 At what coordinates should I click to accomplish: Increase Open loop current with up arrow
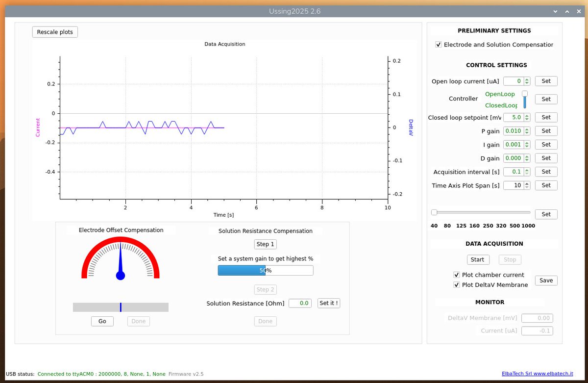pos(527,79)
